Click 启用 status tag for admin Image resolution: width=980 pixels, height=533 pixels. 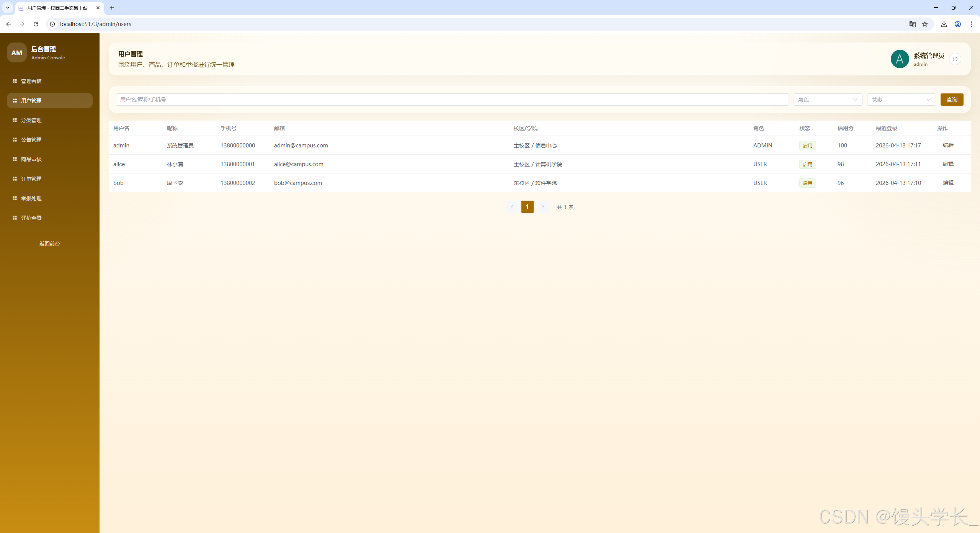(x=807, y=146)
